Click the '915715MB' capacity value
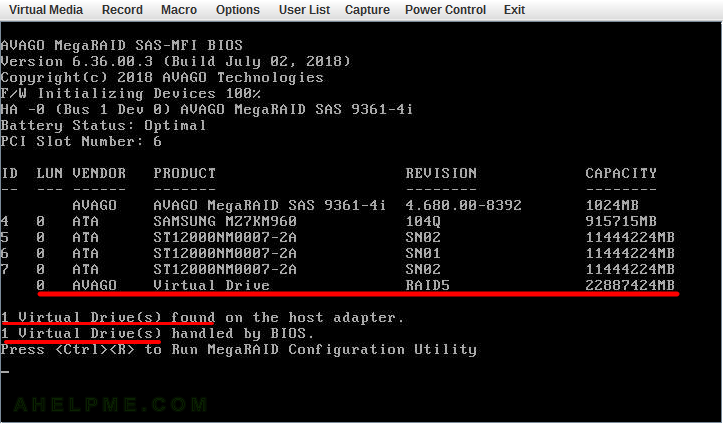Screen dimensions: 723x424 pyautogui.click(x=621, y=221)
